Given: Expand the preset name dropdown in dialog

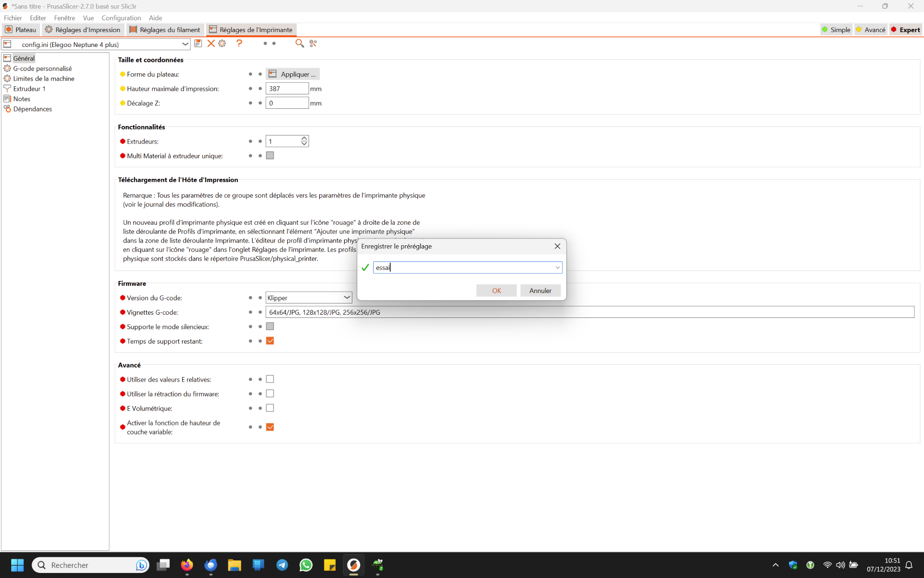Looking at the screenshot, I should coord(557,268).
